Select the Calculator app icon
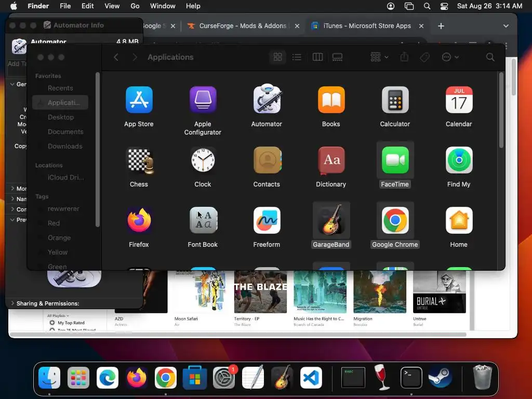This screenshot has height=399, width=532. tap(395, 100)
